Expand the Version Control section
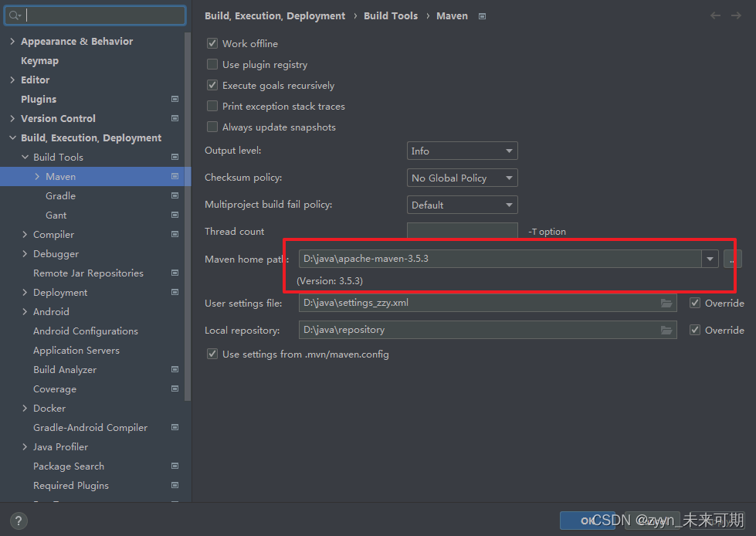The height and width of the screenshot is (536, 756). pyautogui.click(x=12, y=119)
